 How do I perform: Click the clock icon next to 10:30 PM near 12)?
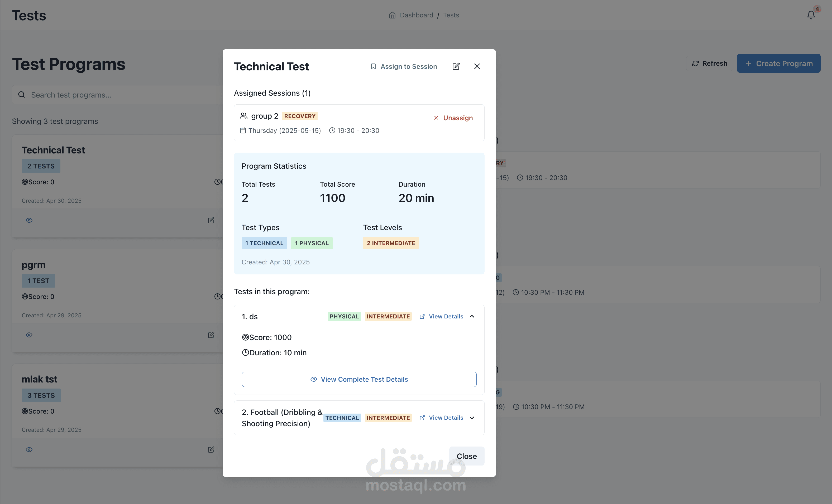click(x=516, y=293)
